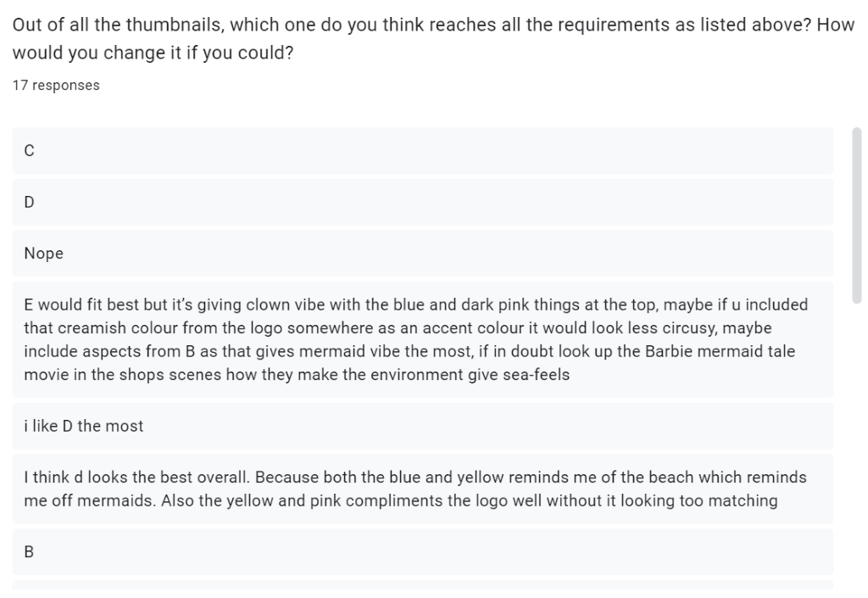Click the long response starting "E would fit best"

[x=423, y=339]
